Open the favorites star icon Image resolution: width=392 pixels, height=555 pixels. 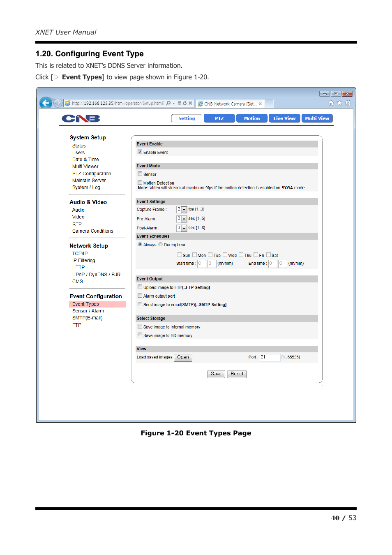tap(339, 103)
